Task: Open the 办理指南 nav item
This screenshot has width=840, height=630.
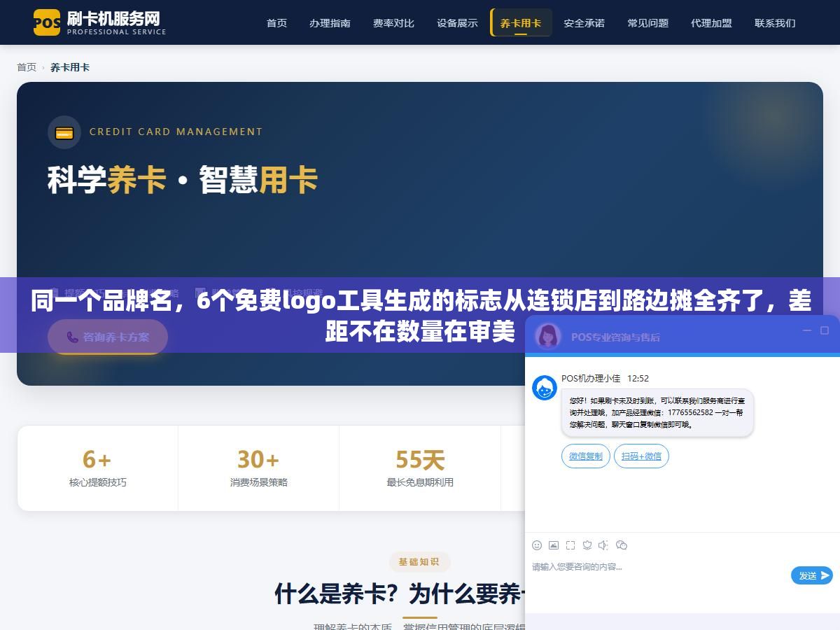Action: 330,23
